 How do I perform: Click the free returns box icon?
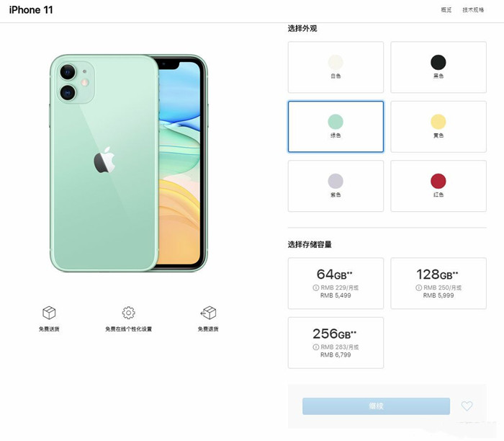208,313
